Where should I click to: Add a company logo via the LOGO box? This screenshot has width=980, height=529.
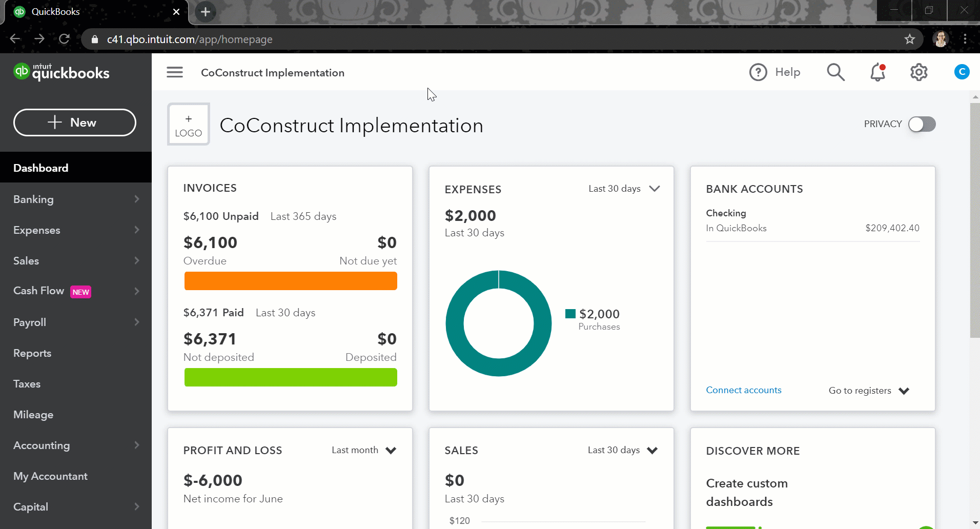click(189, 124)
